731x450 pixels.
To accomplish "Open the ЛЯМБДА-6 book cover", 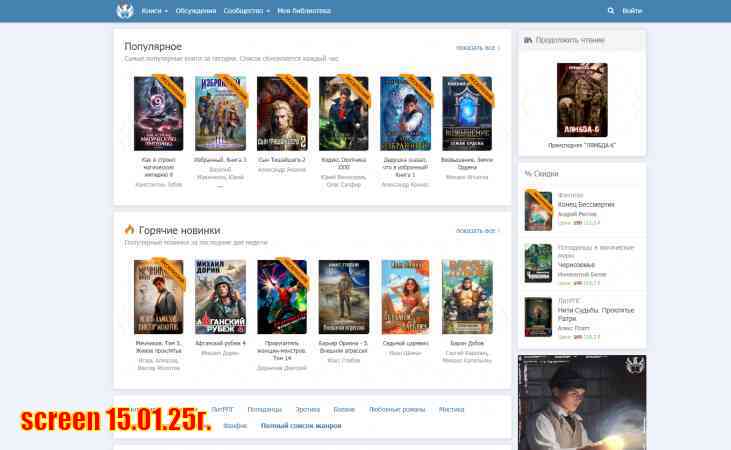I will [581, 101].
